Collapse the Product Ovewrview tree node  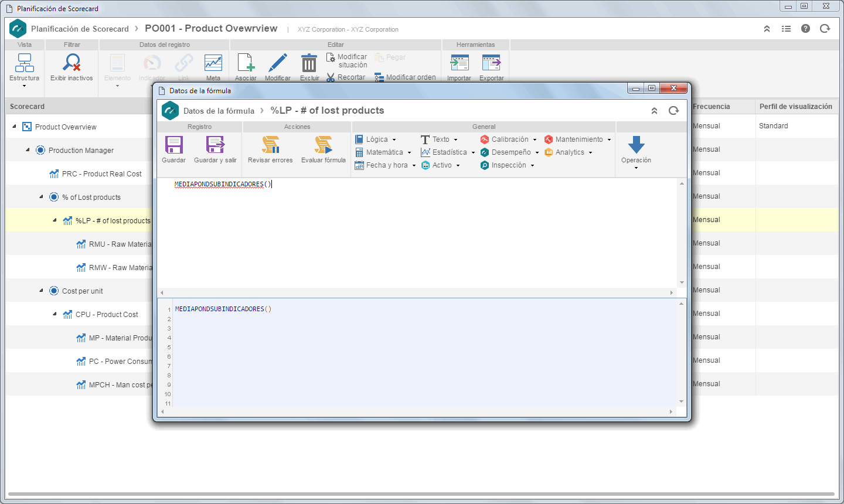(14, 127)
